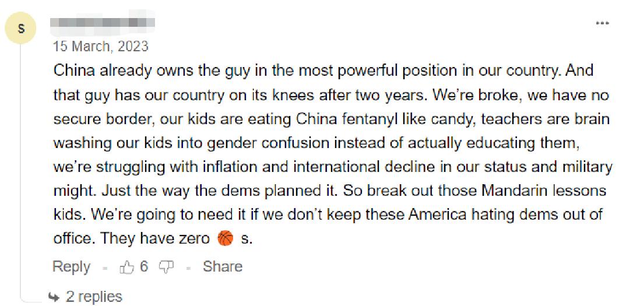Upvote the comment with thumbs up
Image resolution: width=644 pixels, height=306 pixels.
126,267
